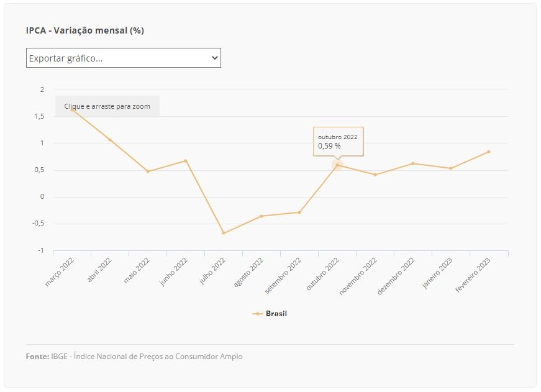Select the setembro 2022 data point
The width and height of the screenshot is (541, 392).
tap(299, 212)
